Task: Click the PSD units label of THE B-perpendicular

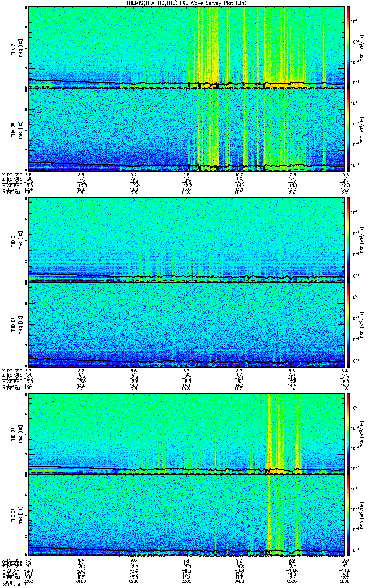Action: tap(363, 434)
